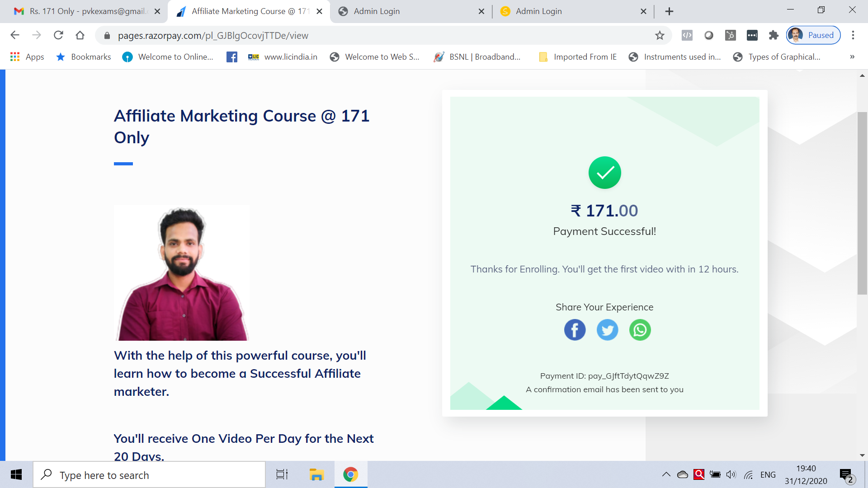The height and width of the screenshot is (488, 868).
Task: Share on Facebook via round icon
Action: tap(575, 330)
